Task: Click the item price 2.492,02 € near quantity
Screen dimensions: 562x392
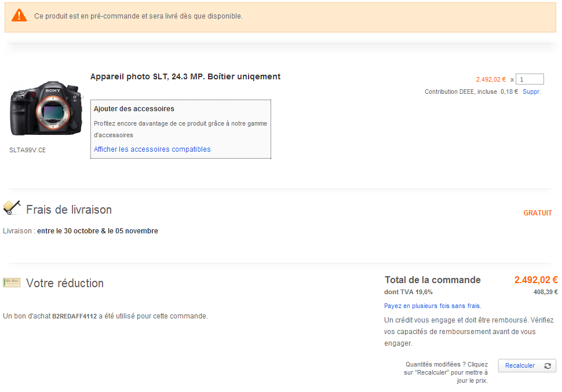Action: coord(491,80)
